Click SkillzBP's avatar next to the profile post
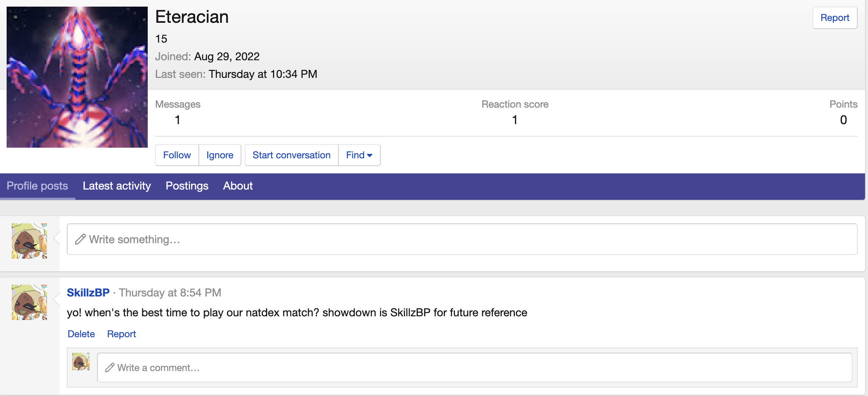Image resolution: width=868 pixels, height=396 pixels. coord(29,302)
